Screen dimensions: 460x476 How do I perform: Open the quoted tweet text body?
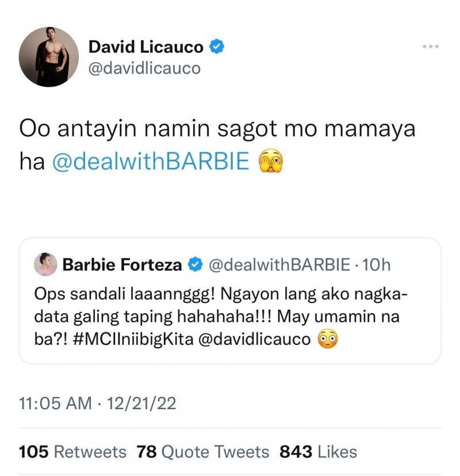pyautogui.click(x=220, y=317)
